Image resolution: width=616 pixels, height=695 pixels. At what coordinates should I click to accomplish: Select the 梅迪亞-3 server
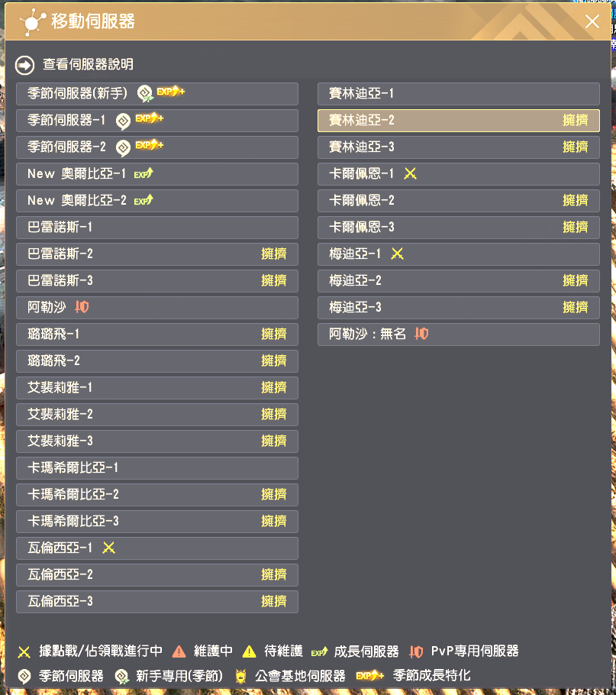pos(459,308)
